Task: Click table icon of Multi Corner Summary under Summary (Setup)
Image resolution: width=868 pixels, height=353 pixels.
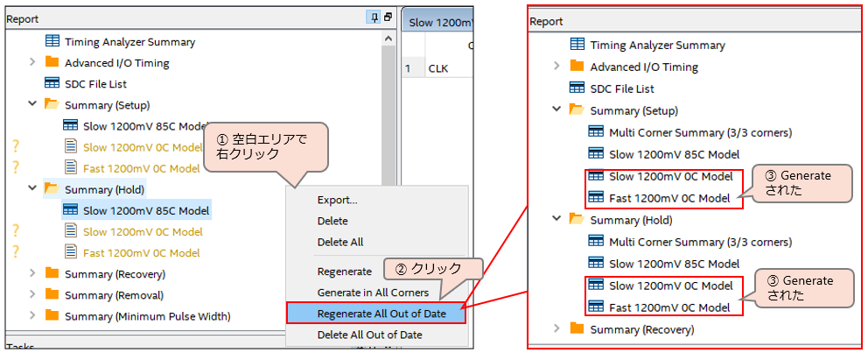Action: pyautogui.click(x=596, y=132)
